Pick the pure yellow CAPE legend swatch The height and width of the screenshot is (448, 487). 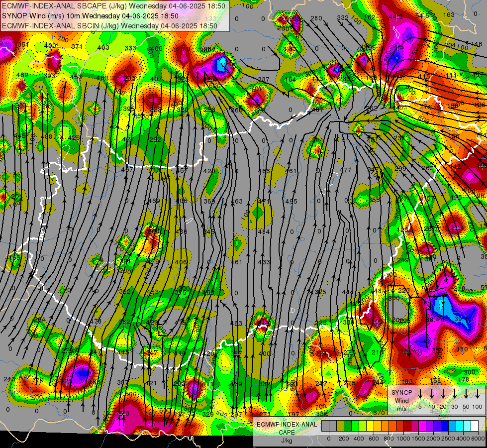coord(370,426)
